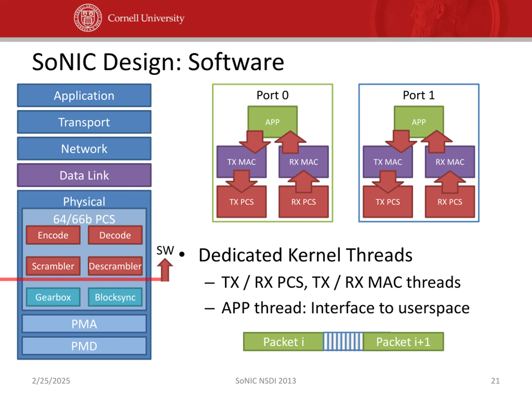Click the SW label above the arrow
This screenshot has width=532, height=399.
[165, 251]
